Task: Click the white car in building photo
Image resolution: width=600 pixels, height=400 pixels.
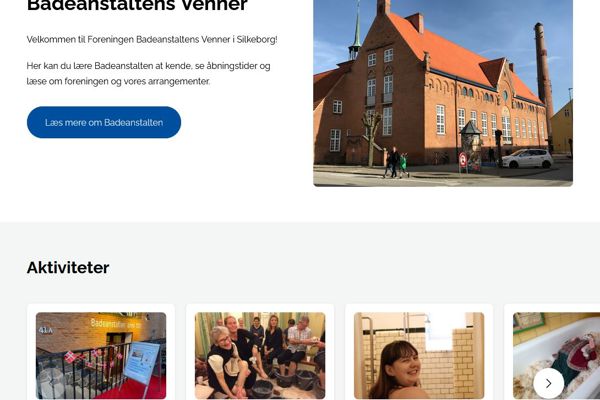Action: tap(527, 158)
